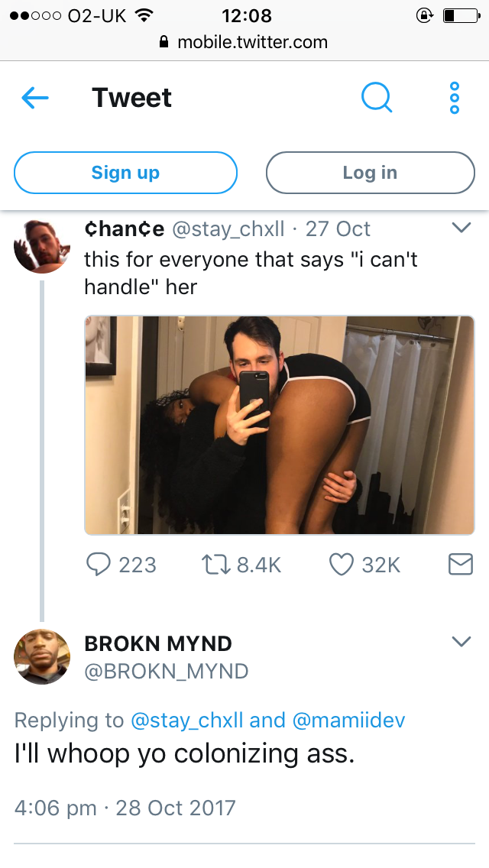Open the attached tweet photo
This screenshot has width=489, height=868.
pyautogui.click(x=280, y=425)
